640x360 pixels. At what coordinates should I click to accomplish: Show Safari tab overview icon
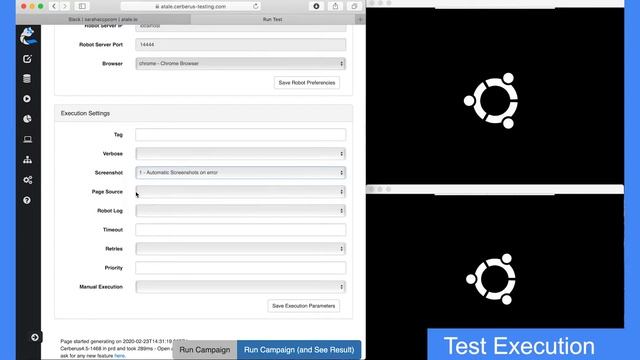(x=354, y=6)
